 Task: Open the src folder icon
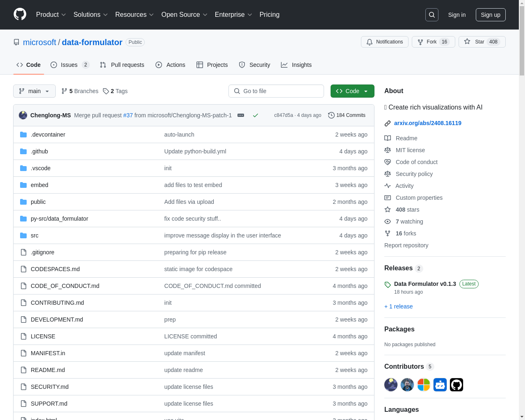click(23, 235)
